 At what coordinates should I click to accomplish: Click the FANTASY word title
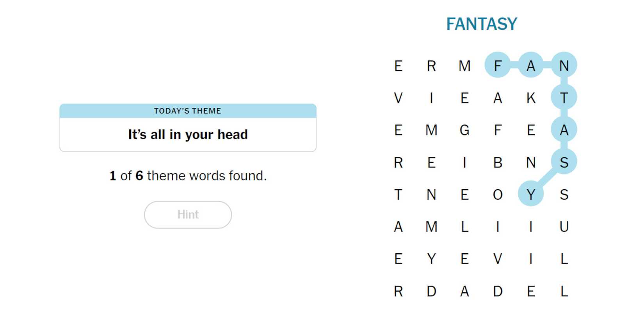tap(481, 24)
